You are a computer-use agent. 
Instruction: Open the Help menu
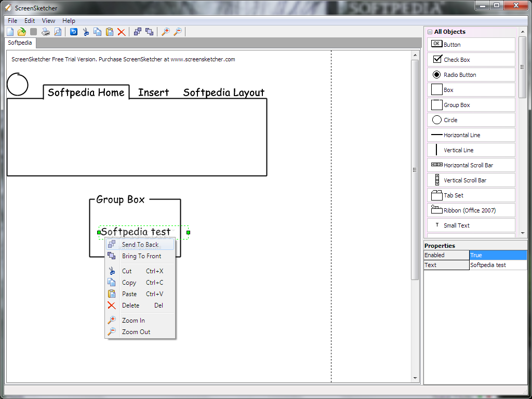69,21
